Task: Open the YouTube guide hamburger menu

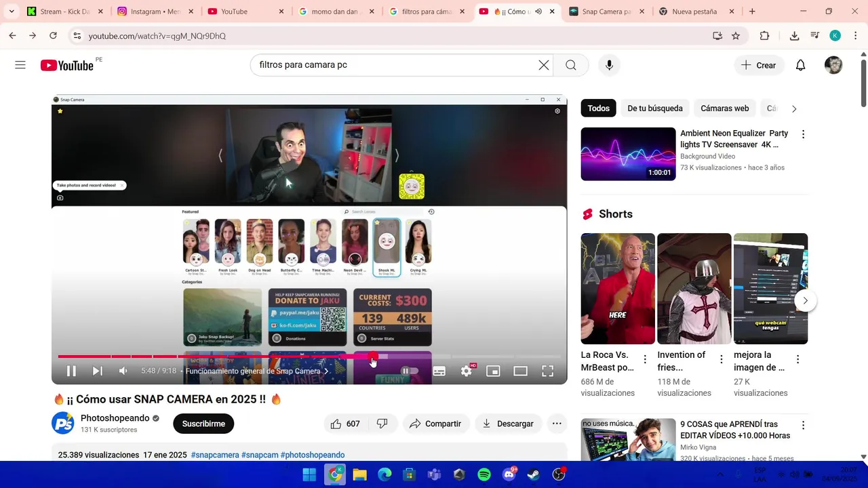Action: (20, 65)
